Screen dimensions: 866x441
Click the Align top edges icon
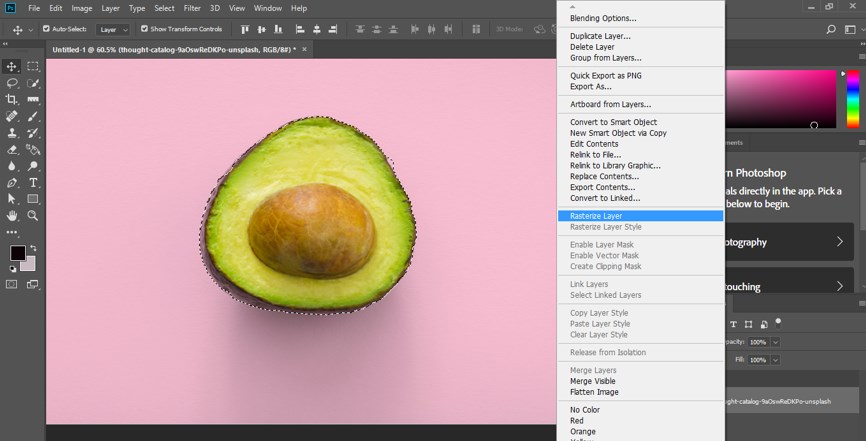(245, 29)
